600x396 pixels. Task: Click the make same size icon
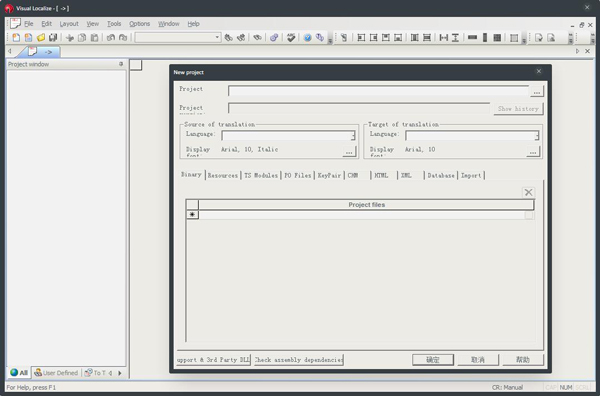point(497,37)
